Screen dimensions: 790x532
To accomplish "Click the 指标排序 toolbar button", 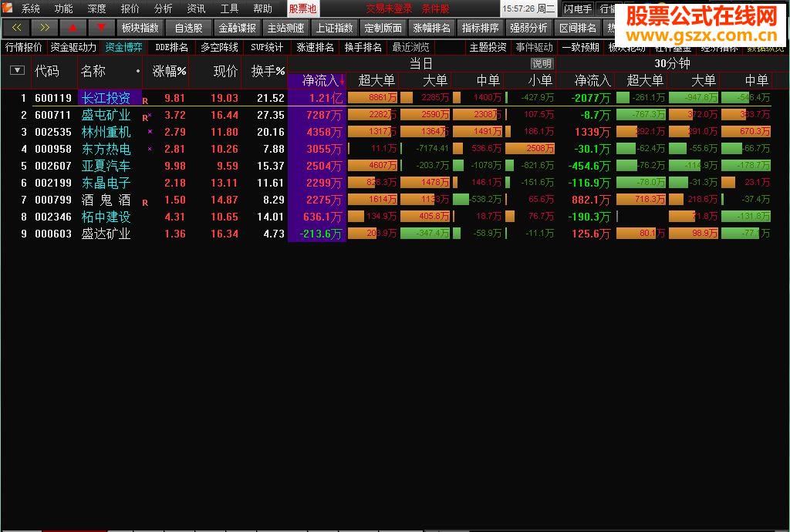I will (x=480, y=28).
